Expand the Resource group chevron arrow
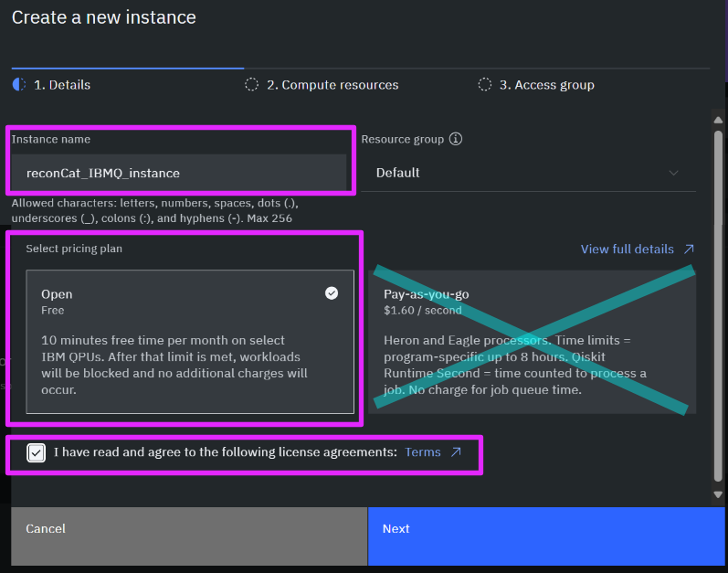Viewport: 728px width, 573px height. point(674,174)
